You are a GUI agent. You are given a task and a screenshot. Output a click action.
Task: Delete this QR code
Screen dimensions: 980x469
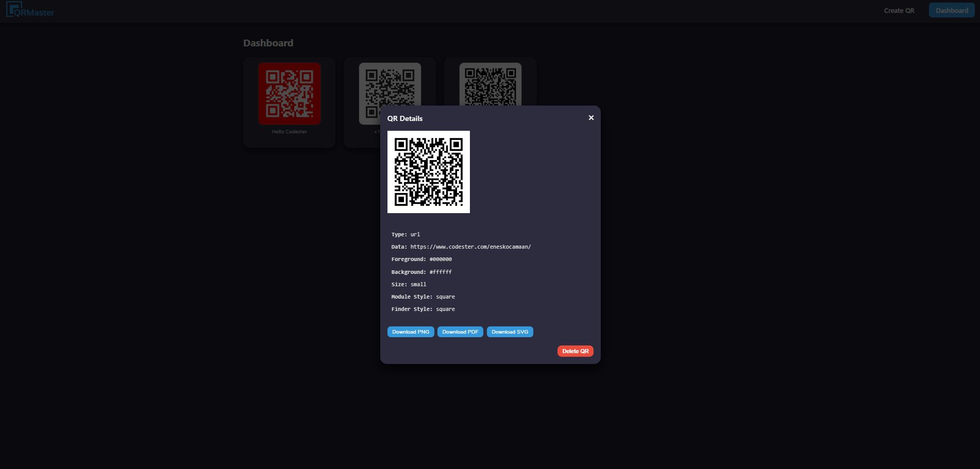[x=575, y=351]
